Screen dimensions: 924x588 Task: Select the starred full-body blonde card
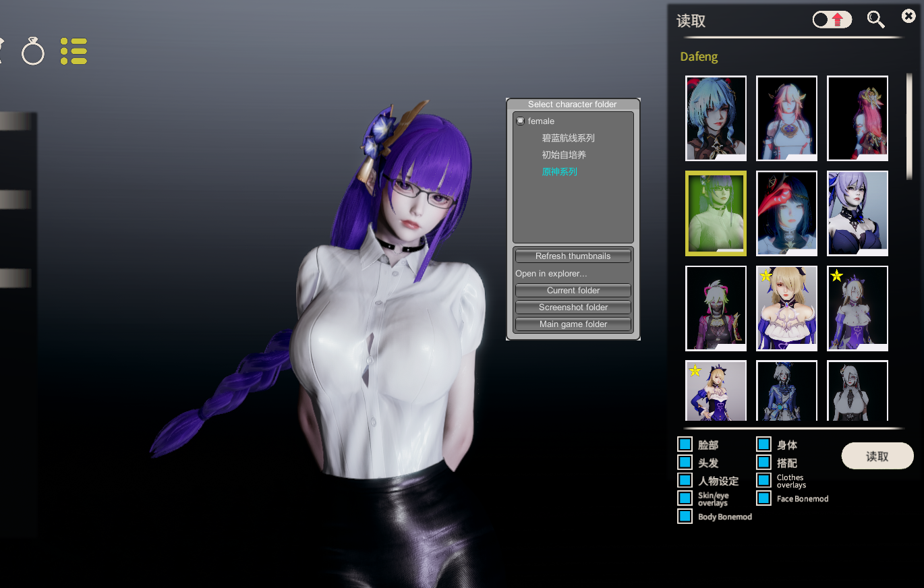coord(716,390)
